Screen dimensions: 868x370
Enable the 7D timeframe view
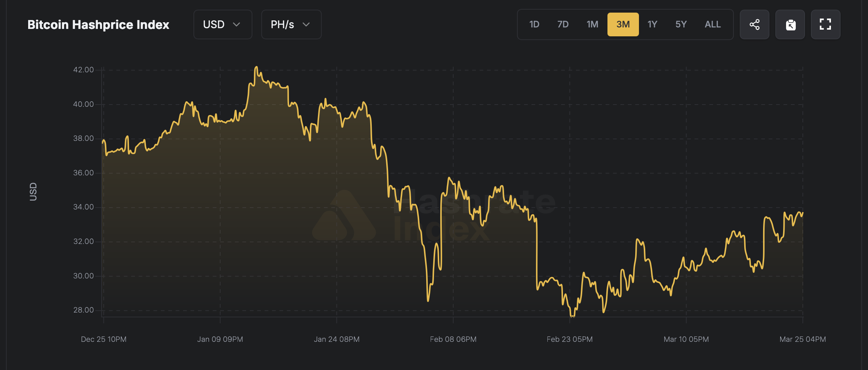pyautogui.click(x=563, y=24)
